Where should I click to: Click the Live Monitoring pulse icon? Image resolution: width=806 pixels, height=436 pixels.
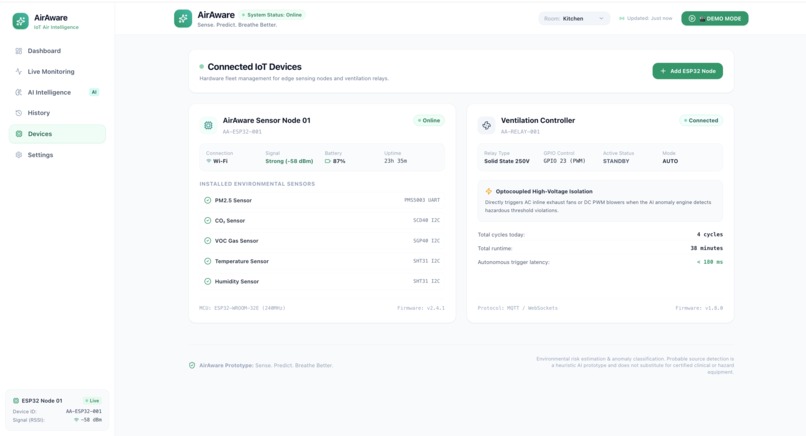click(19, 71)
